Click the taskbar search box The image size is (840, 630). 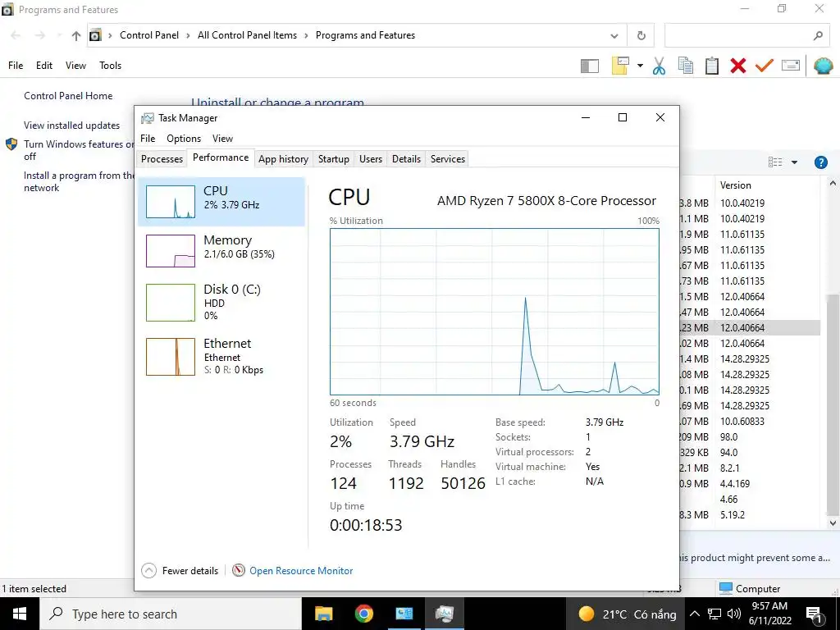(171, 614)
